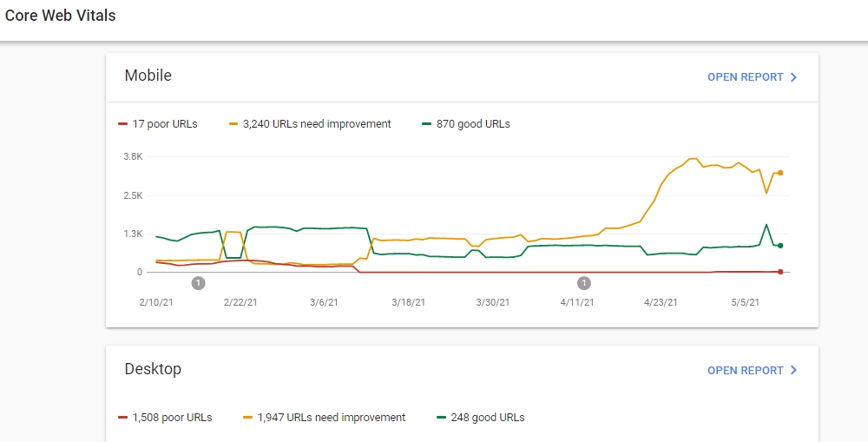868x442 pixels.
Task: Click the 3.8K label on the y-axis
Action: [x=133, y=156]
